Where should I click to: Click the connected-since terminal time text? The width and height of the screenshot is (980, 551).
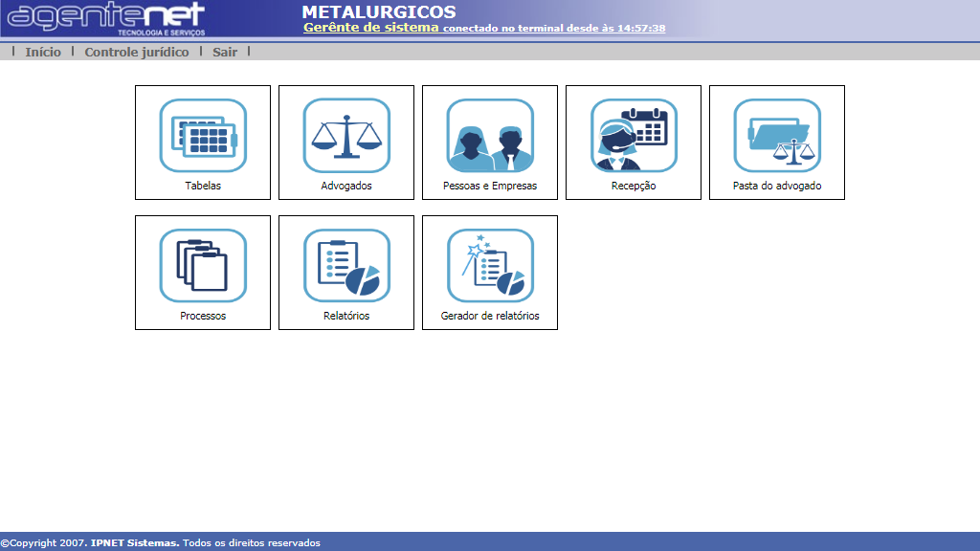(x=554, y=28)
